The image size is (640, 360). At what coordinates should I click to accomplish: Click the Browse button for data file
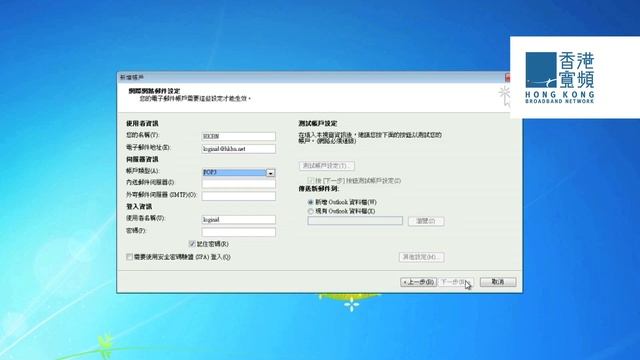[x=426, y=221]
